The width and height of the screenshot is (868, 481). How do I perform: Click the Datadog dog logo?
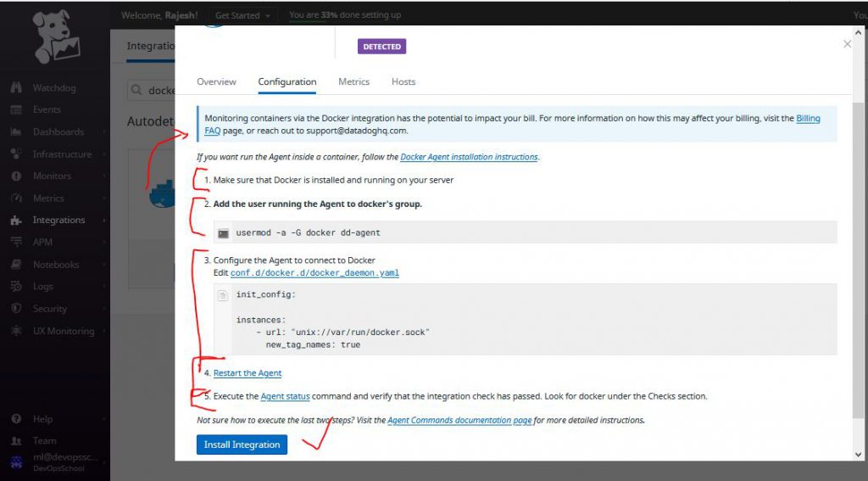[x=55, y=38]
